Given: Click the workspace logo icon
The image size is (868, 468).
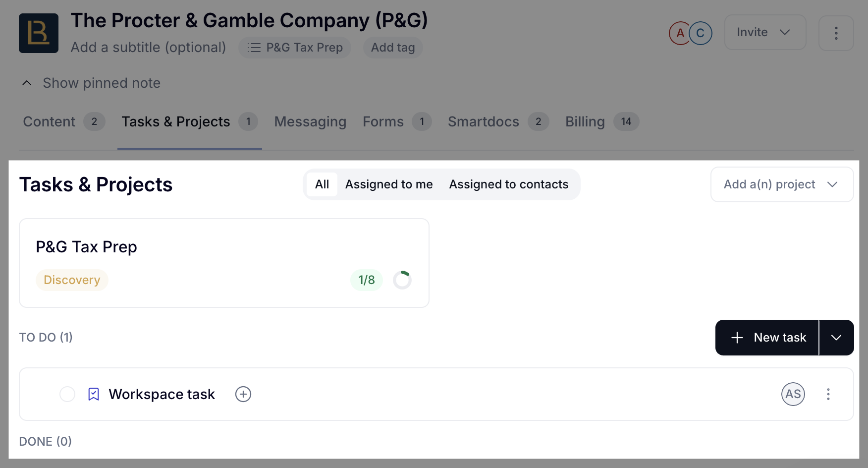Looking at the screenshot, I should 39,33.
